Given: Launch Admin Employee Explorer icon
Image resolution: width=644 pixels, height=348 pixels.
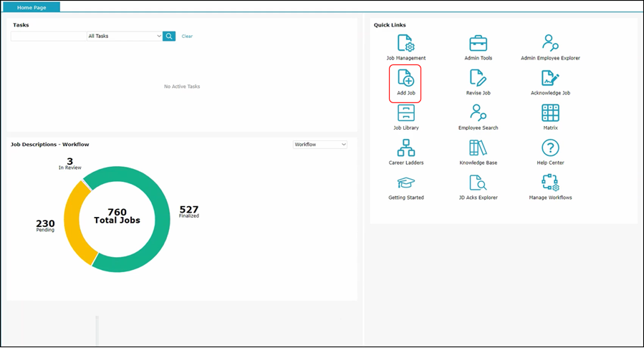Looking at the screenshot, I should (550, 43).
